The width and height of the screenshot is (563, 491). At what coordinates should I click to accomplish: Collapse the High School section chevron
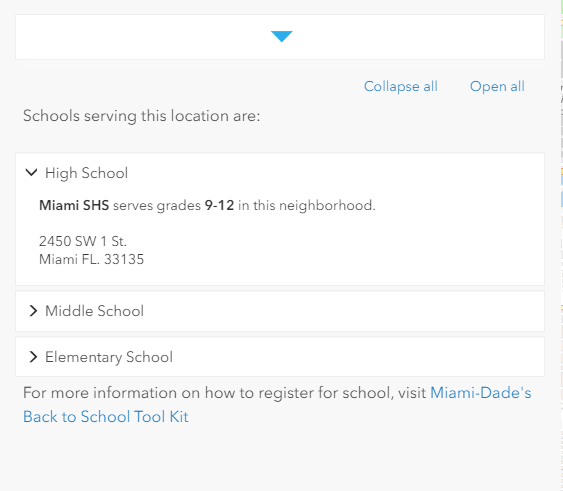[x=32, y=173]
